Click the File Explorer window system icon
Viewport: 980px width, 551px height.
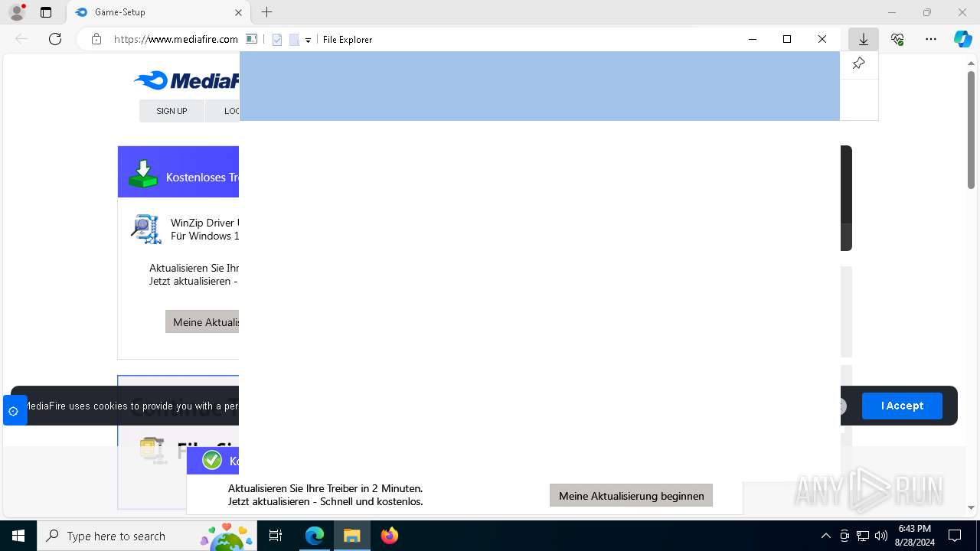tap(251, 39)
